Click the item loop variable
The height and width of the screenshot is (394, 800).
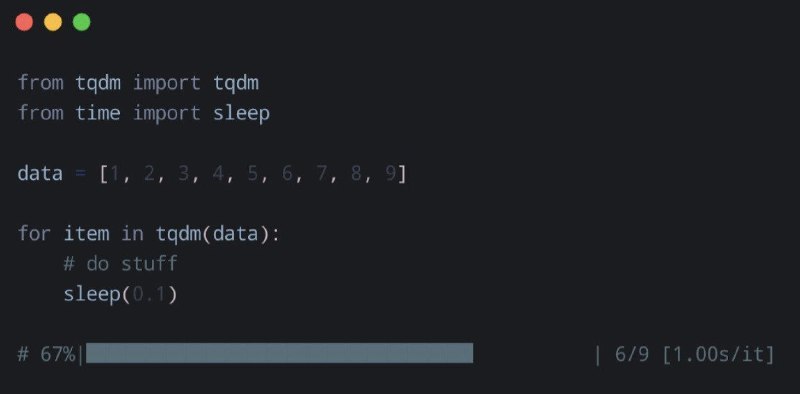pyautogui.click(x=86, y=234)
